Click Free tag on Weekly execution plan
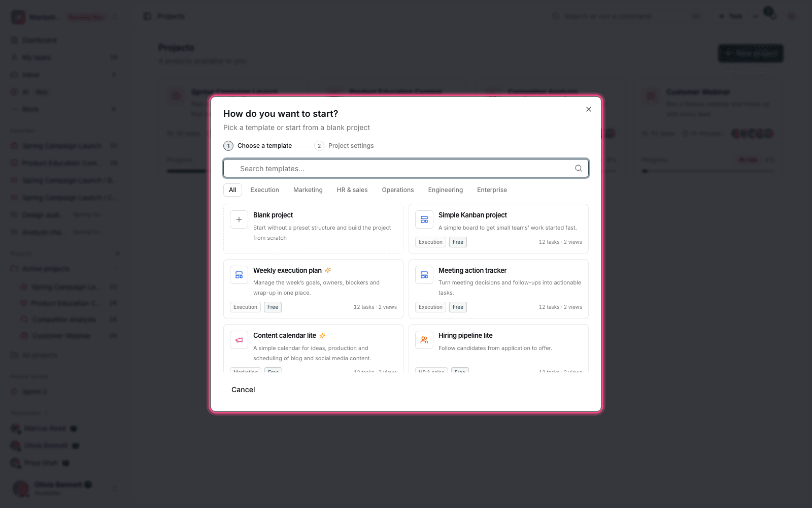This screenshot has height=508, width=812. 273,307
